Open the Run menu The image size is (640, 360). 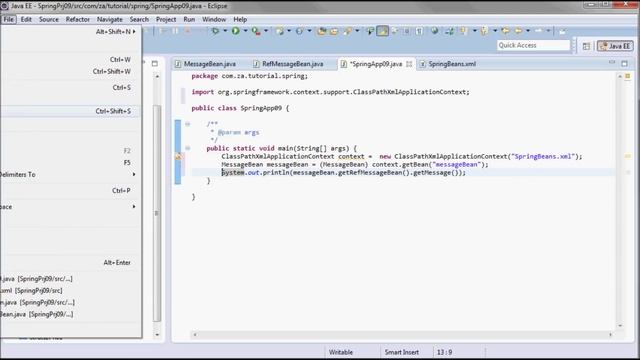pos(189,19)
